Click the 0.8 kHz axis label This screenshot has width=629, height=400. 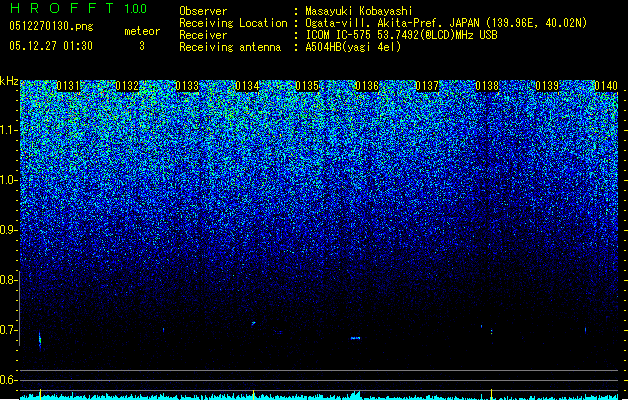coord(6,280)
